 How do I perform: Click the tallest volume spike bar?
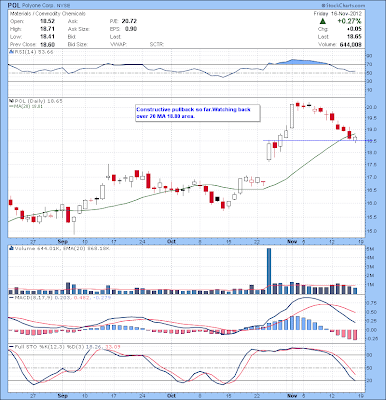(x=269, y=271)
